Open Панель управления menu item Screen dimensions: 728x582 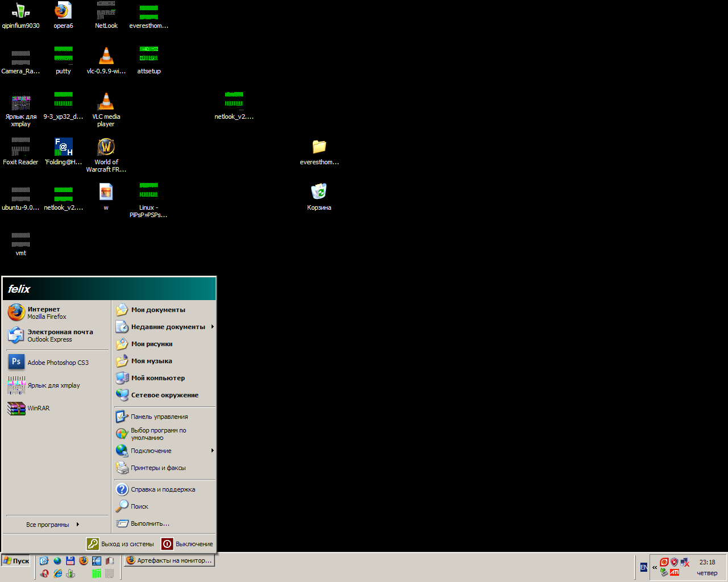159,417
